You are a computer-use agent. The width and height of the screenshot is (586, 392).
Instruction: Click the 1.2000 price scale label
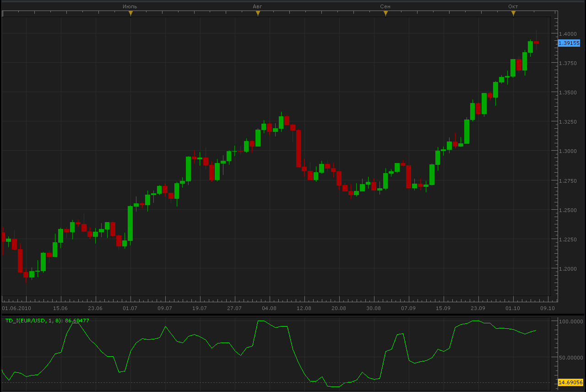[x=568, y=268]
